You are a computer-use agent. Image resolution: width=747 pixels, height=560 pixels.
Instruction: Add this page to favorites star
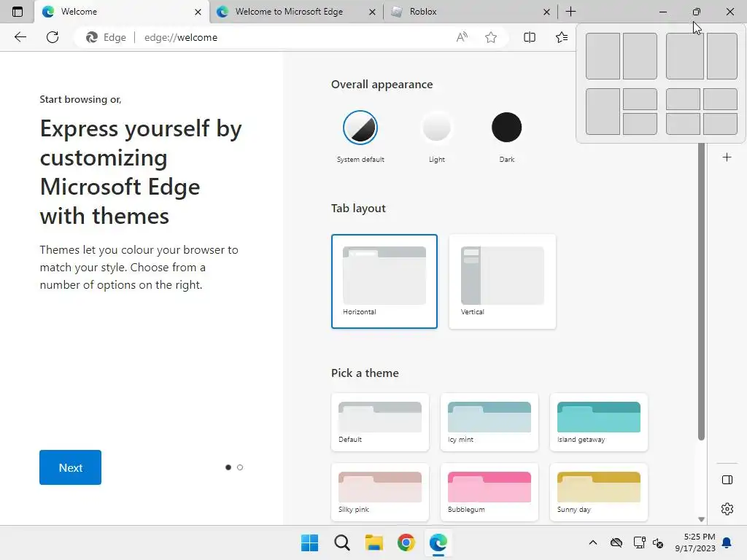491,37
